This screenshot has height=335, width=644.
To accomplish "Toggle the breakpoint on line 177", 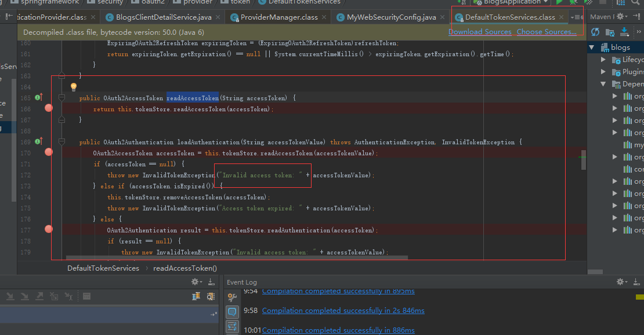I will pos(48,229).
